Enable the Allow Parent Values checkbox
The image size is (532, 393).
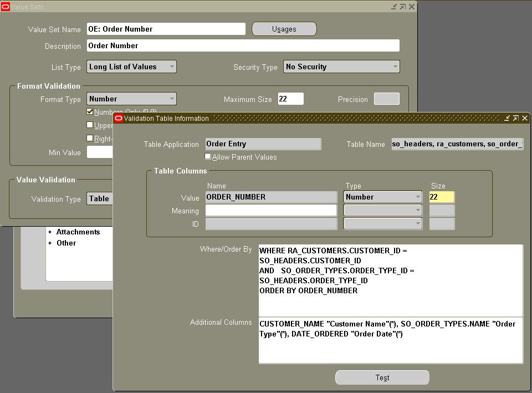208,156
